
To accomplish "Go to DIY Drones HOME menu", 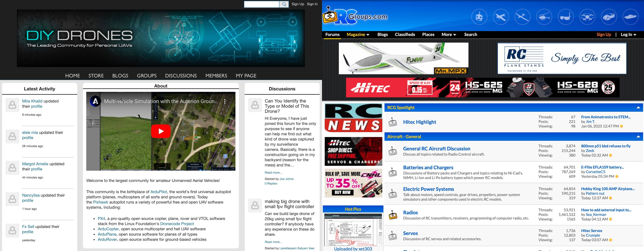I will [72, 76].
